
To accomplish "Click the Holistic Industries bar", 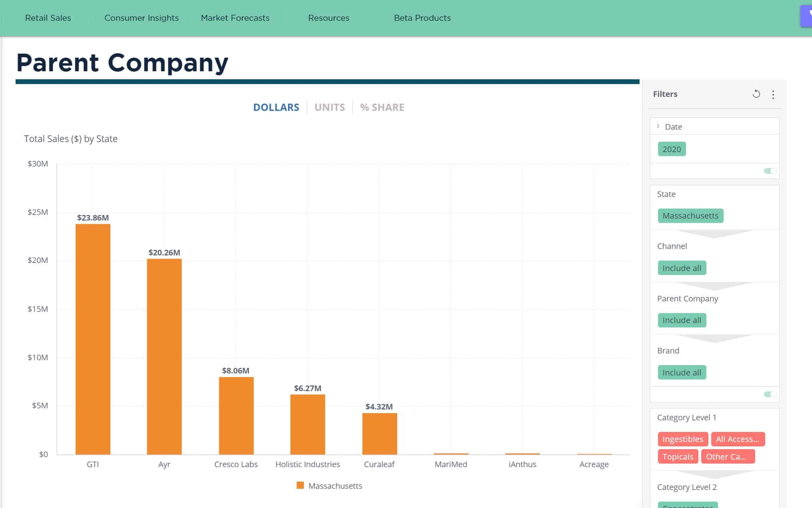I will [x=308, y=424].
